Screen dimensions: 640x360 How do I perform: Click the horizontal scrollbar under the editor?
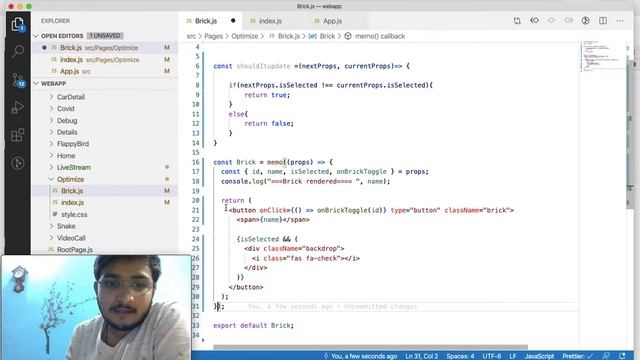click(370, 347)
